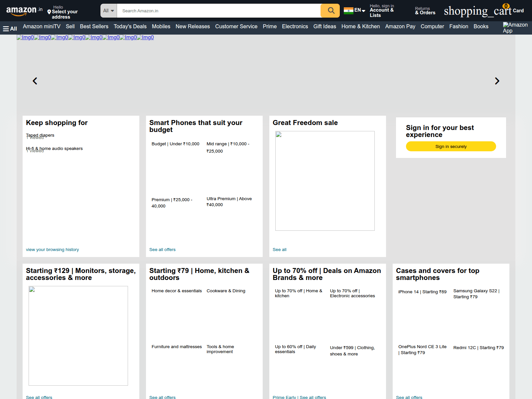Open the hamburger All menu
This screenshot has height=399, width=532.
10,29
